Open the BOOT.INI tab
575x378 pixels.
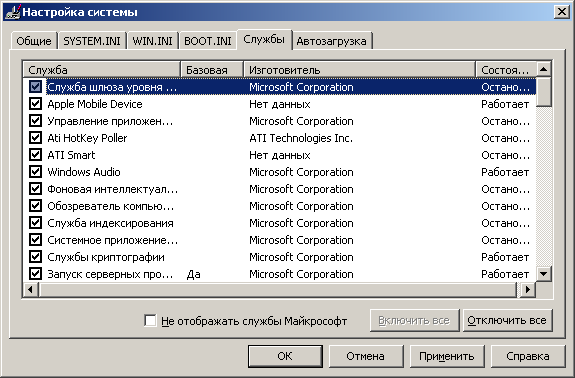(208, 41)
